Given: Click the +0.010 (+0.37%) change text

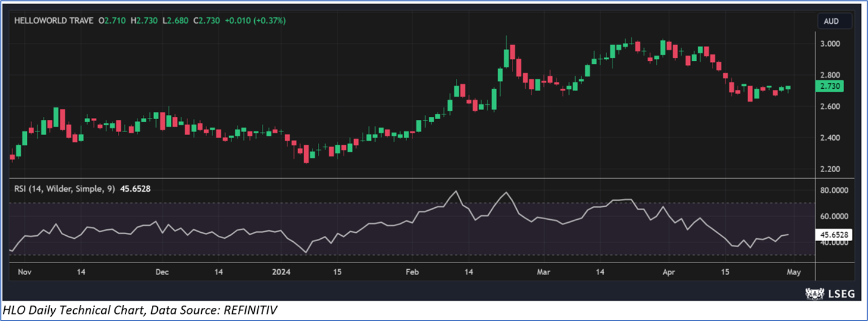Looking at the screenshot, I should coord(255,21).
